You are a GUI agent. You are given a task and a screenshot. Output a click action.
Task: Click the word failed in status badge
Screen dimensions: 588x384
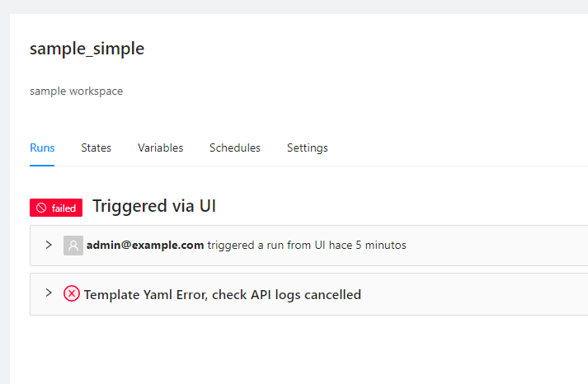click(x=64, y=208)
